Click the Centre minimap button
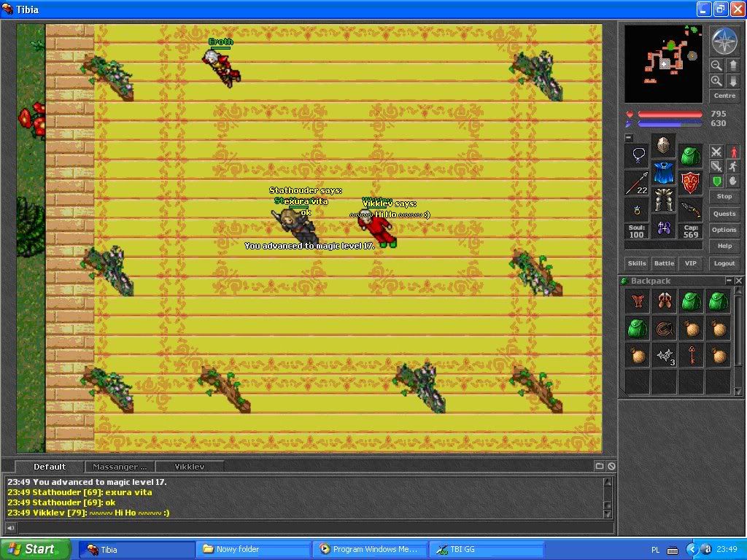 pyautogui.click(x=724, y=96)
